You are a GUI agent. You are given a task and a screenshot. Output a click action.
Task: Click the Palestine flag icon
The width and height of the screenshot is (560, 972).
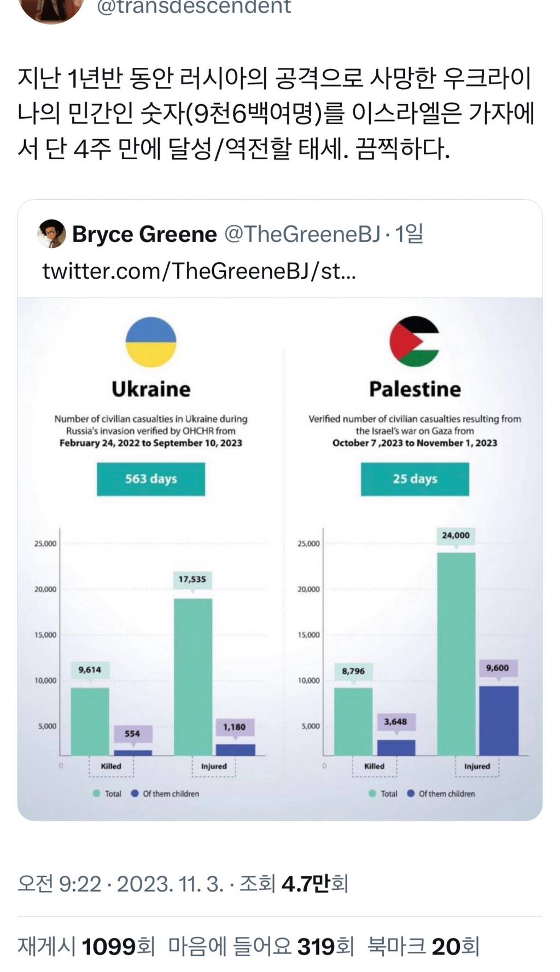point(415,341)
